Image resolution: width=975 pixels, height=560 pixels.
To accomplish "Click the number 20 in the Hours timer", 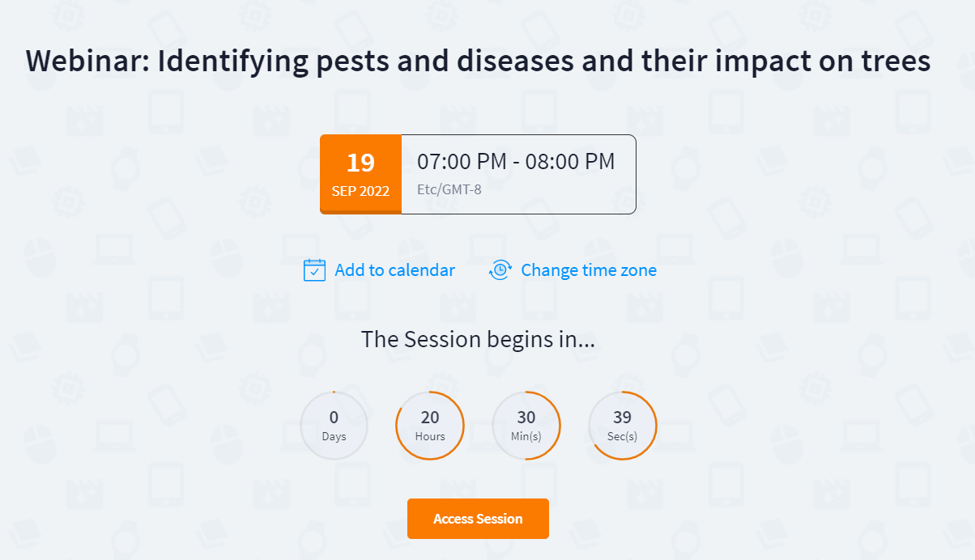I will pos(430,418).
